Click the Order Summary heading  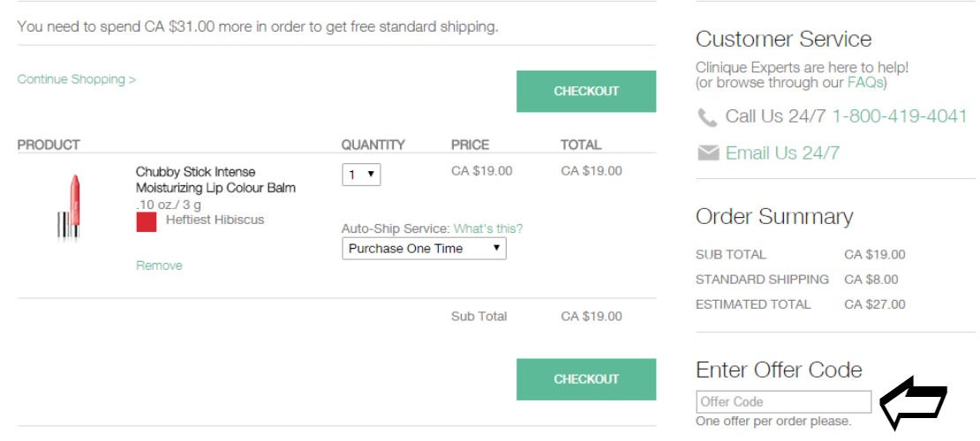coord(774,217)
